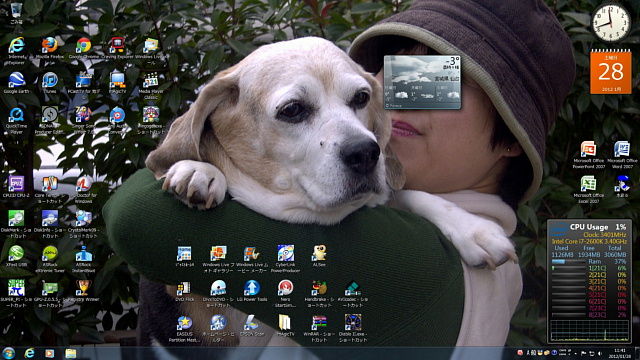Click the volume speaker icon in tray
640x360 pixels.
coord(600,353)
